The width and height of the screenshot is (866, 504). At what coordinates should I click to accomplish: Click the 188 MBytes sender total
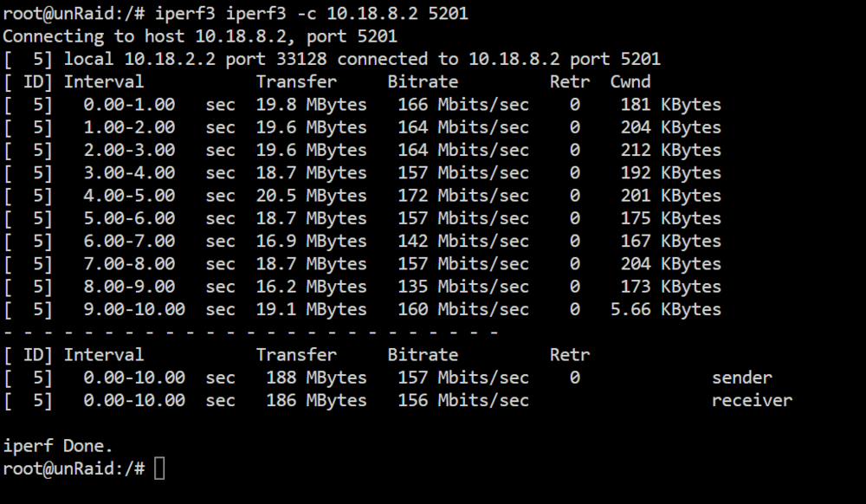pyautogui.click(x=316, y=378)
